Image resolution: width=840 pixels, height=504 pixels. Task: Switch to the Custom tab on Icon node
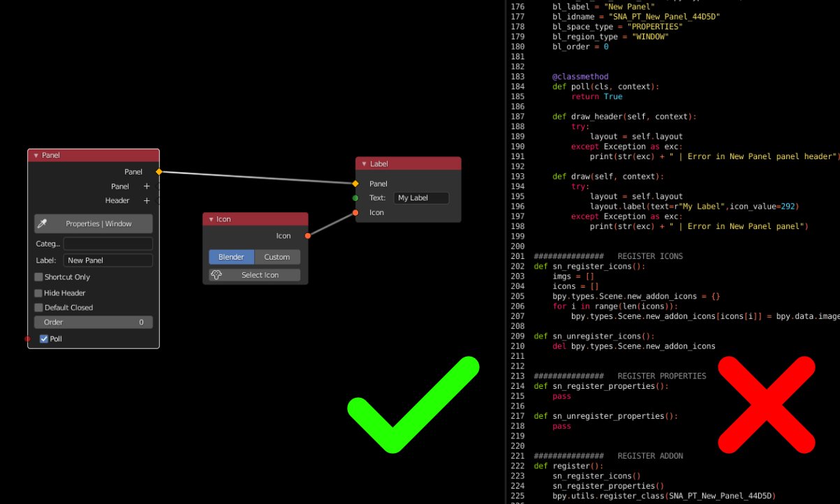[277, 257]
